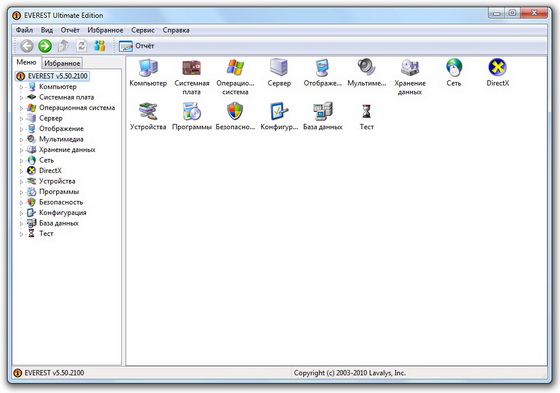Screen dimensions: 560x393
Task: Click the green forward arrow in toolbar
Action: 45,46
